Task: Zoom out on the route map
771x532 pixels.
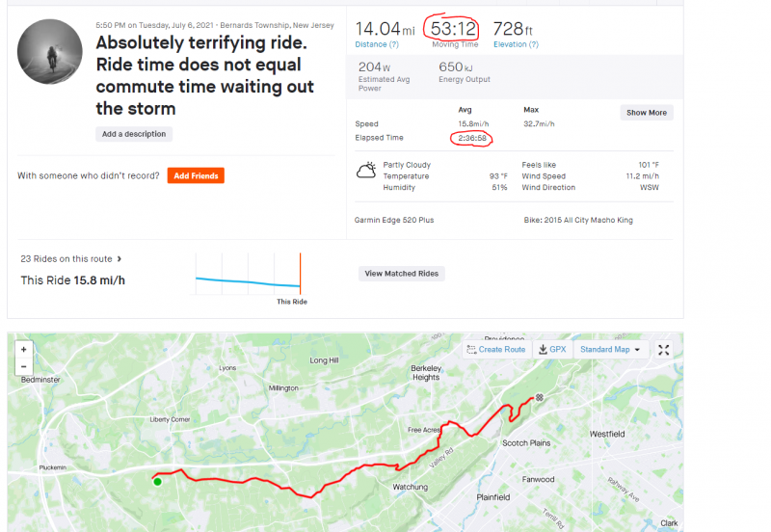Action: 23,366
